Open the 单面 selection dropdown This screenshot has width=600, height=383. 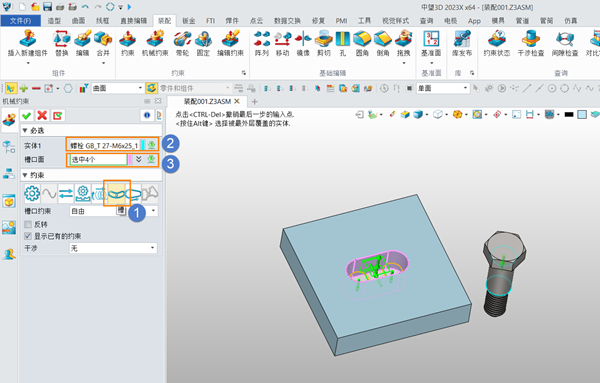pyautogui.click(x=443, y=88)
